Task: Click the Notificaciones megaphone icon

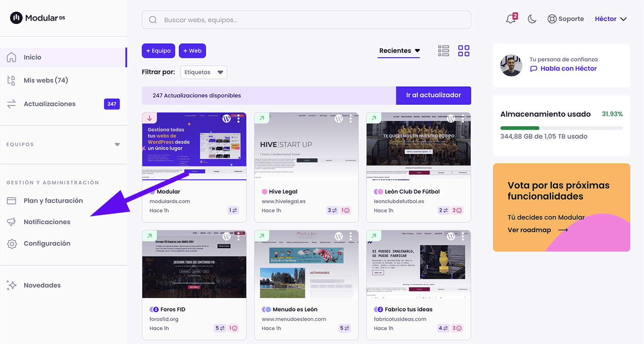Action: tap(12, 222)
